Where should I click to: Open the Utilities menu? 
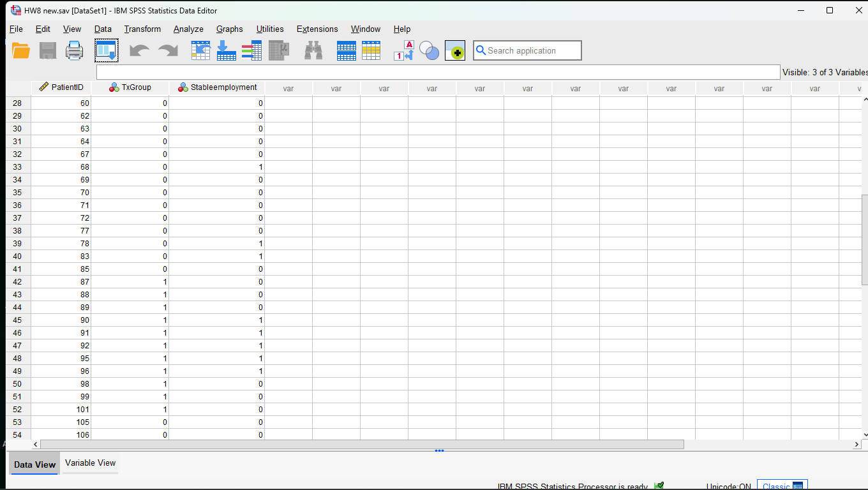point(270,29)
